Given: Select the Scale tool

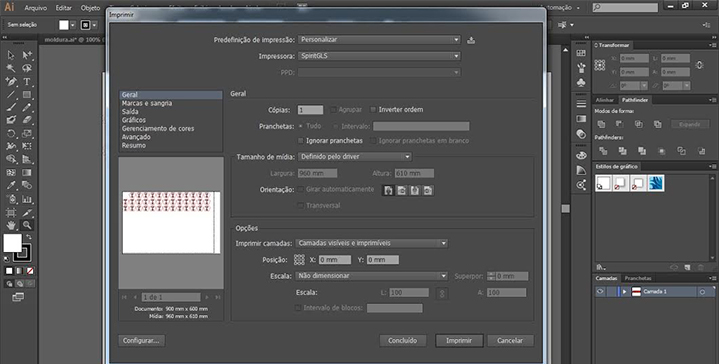Looking at the screenshot, I should (x=27, y=134).
